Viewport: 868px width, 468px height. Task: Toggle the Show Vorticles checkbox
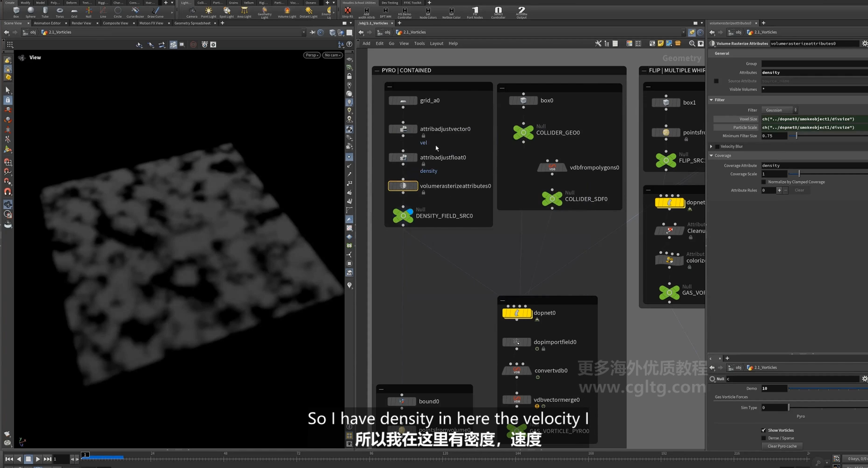click(763, 430)
